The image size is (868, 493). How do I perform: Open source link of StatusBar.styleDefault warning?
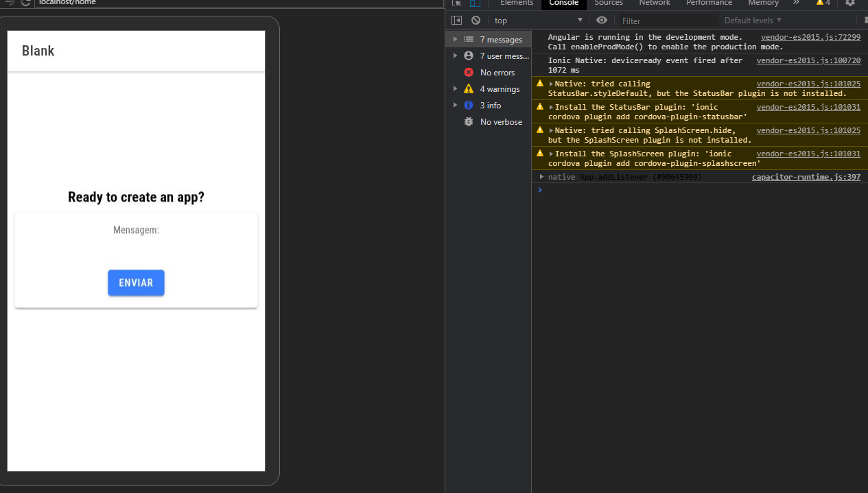pos(808,84)
